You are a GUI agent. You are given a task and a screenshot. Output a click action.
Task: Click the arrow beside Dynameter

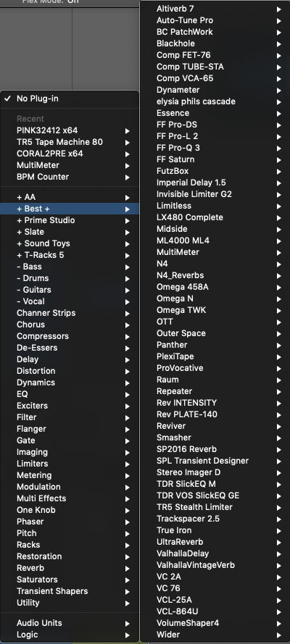[x=279, y=90]
